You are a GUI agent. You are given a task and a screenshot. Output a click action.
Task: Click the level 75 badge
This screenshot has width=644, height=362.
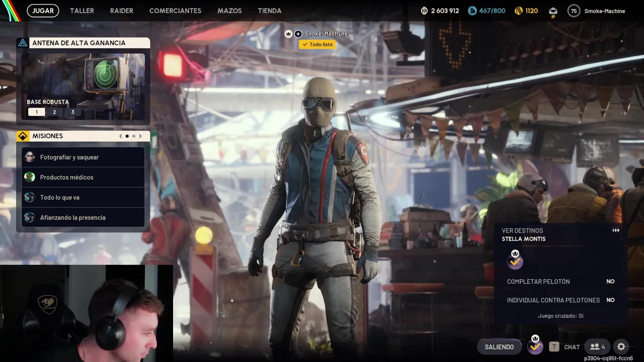tap(574, 11)
